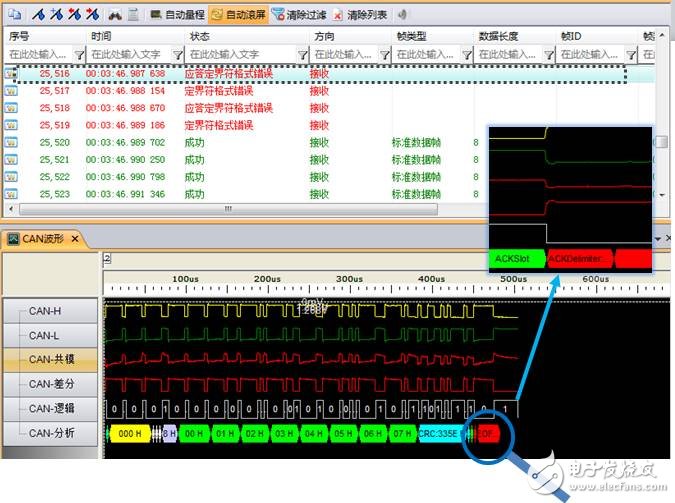This screenshot has height=503, width=675.
Task: Click the frame icon of row 25,520
Action: click(x=11, y=143)
